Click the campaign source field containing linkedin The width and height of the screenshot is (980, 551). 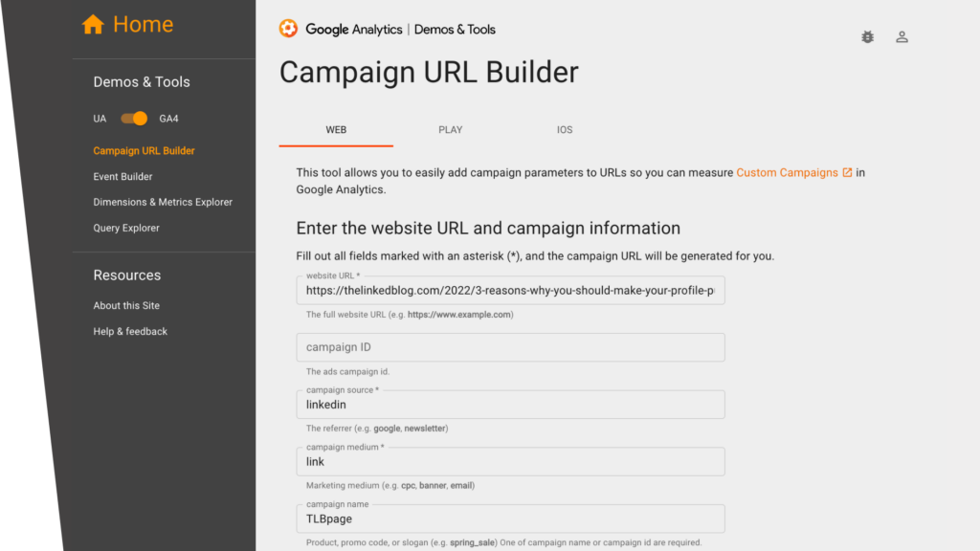(511, 405)
